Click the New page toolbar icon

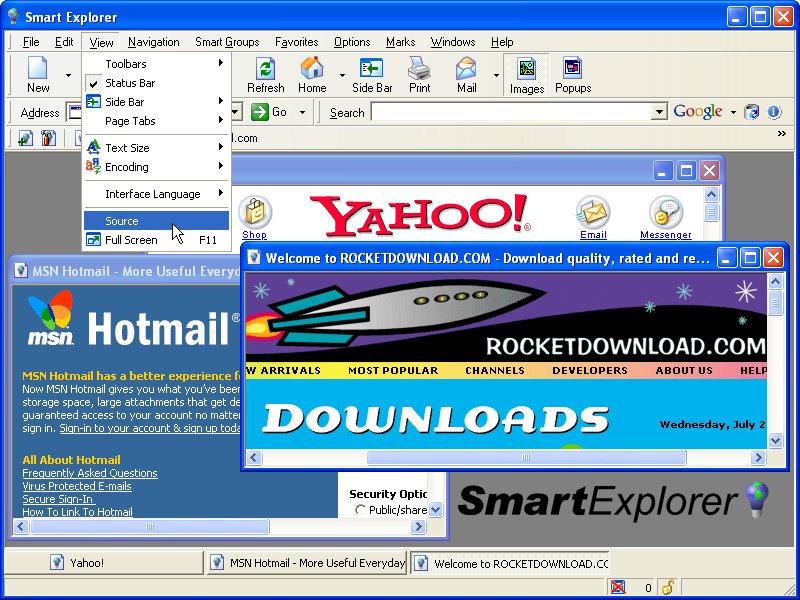click(38, 74)
